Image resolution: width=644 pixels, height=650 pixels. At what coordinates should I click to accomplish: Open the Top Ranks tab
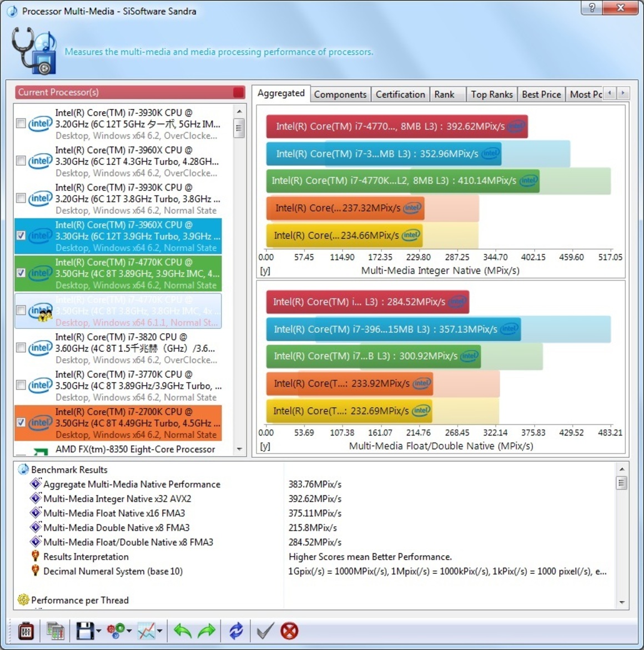pos(491,94)
